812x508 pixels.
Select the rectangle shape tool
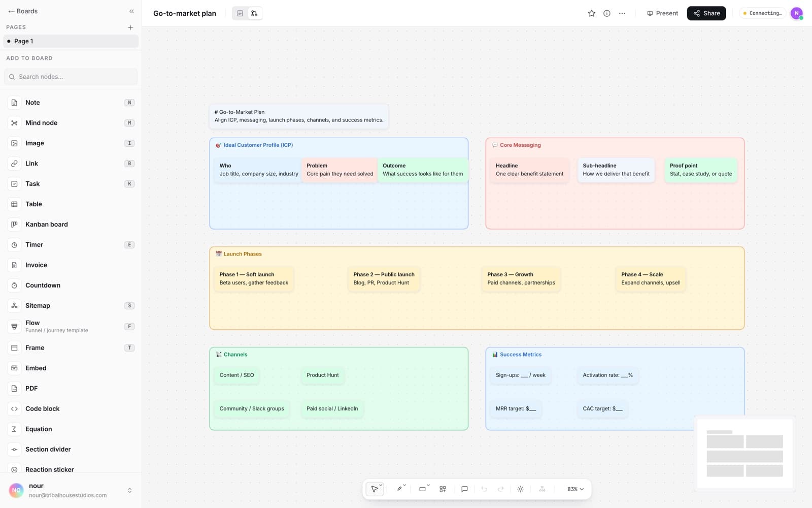tap(422, 489)
